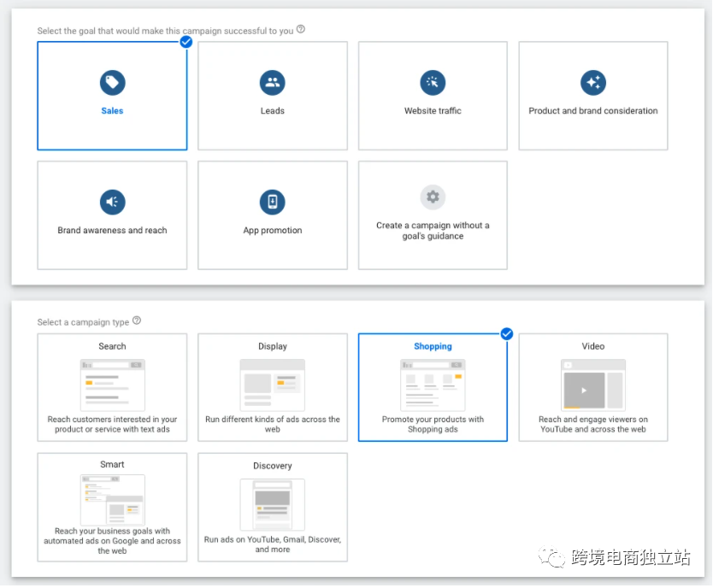Open help icon beside Select a campaign type

(x=137, y=320)
